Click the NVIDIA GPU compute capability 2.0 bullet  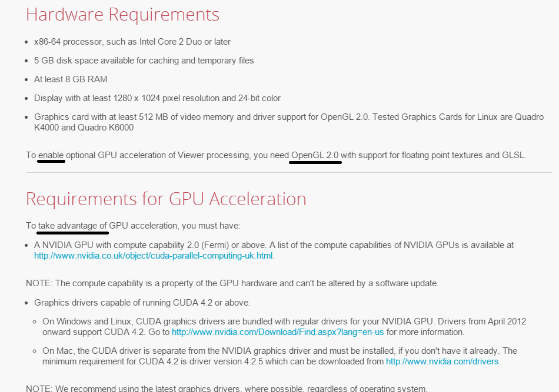click(274, 245)
